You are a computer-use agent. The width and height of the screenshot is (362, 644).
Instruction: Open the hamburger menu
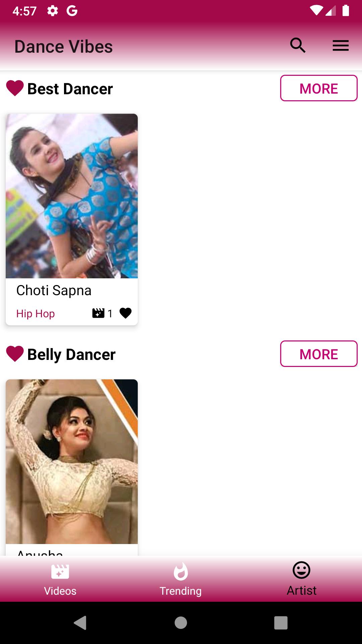(341, 46)
